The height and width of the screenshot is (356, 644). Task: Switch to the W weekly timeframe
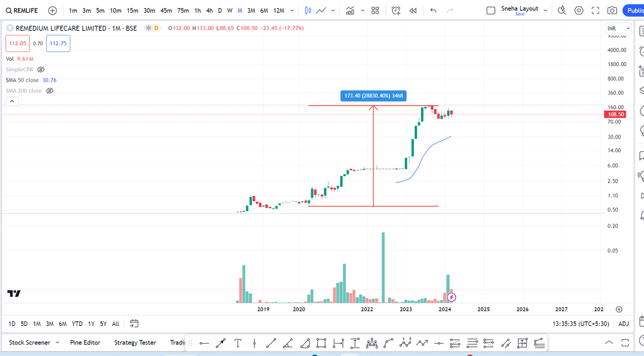[x=230, y=11]
